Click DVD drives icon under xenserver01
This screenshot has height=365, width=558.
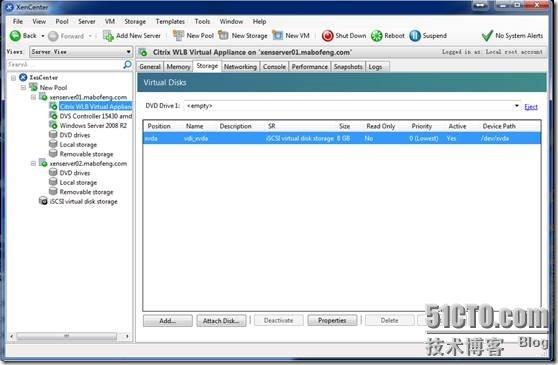[53, 134]
